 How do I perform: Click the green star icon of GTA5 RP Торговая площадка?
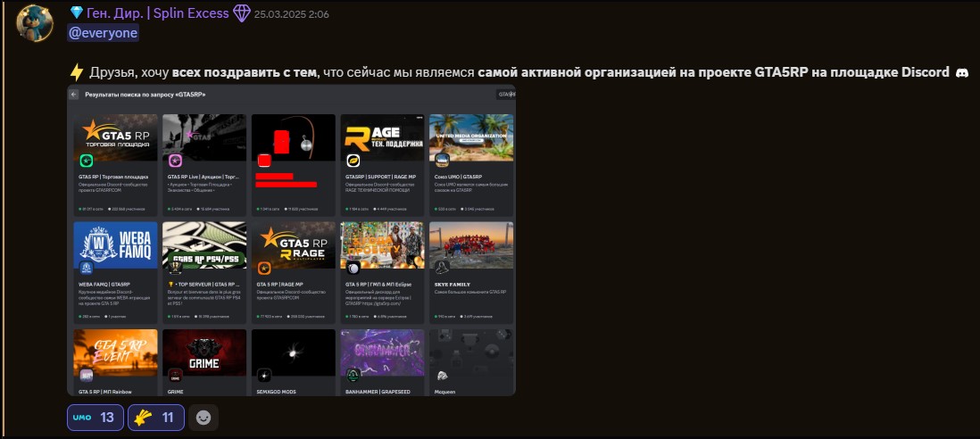[87, 162]
